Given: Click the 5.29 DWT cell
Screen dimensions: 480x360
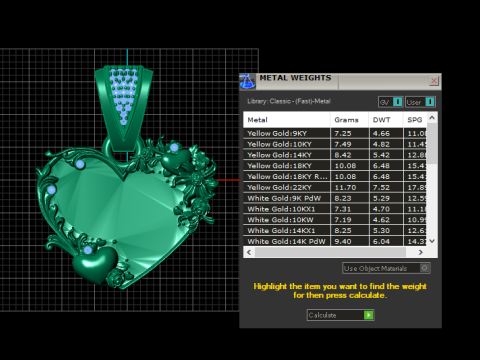Looking at the screenshot, I should 386,198.
